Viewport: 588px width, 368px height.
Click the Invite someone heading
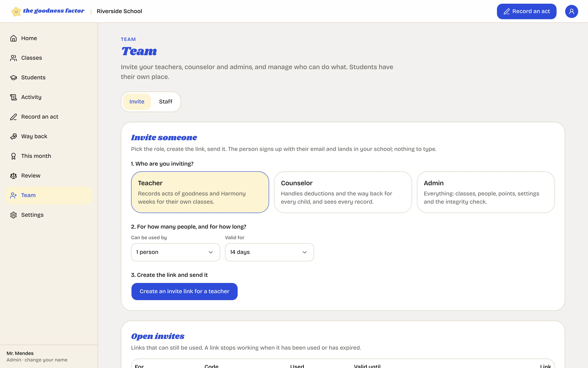pyautogui.click(x=164, y=138)
